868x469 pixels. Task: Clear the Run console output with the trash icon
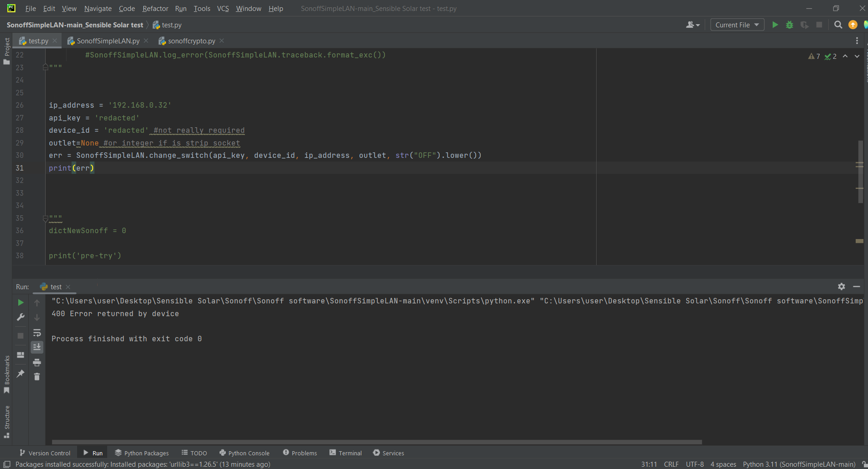pos(37,377)
